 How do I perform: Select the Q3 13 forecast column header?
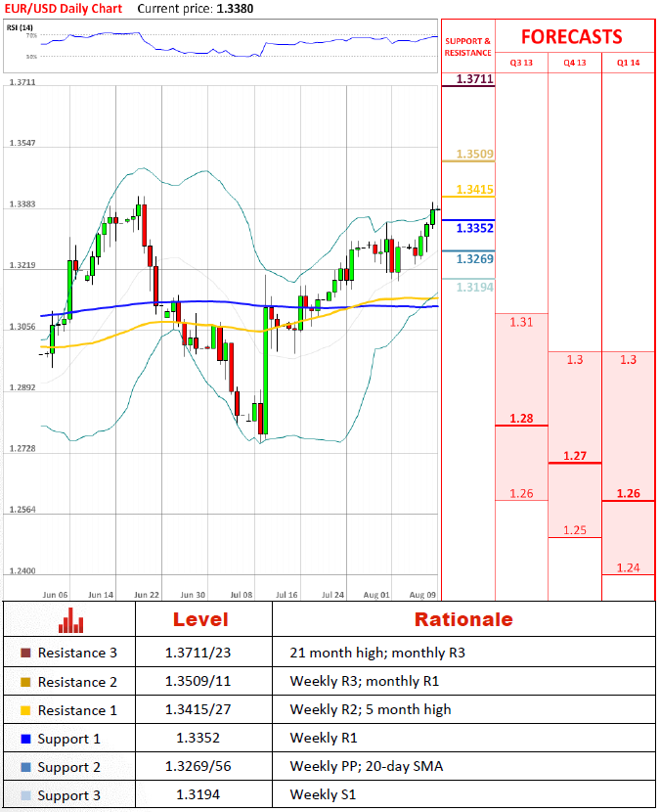[521, 63]
